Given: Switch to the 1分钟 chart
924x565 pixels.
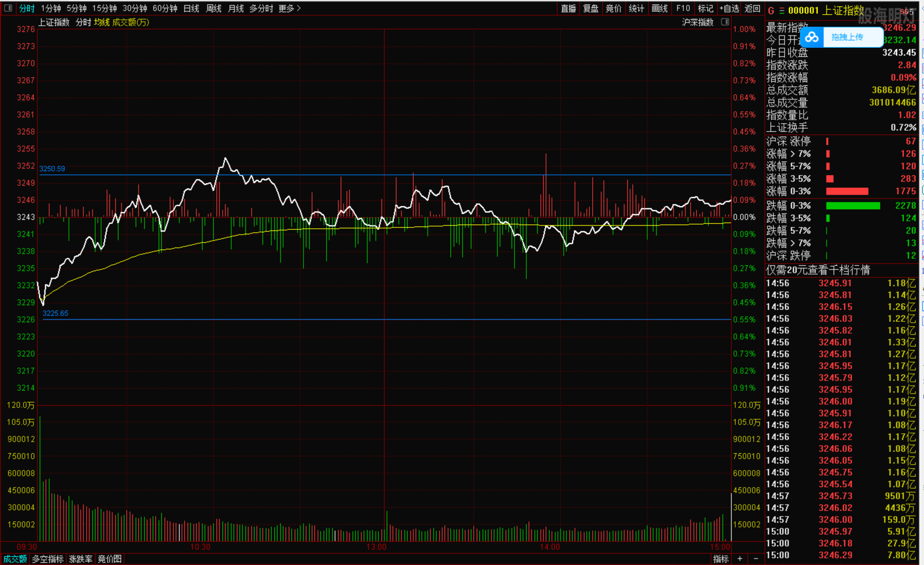Looking at the screenshot, I should 51,8.
